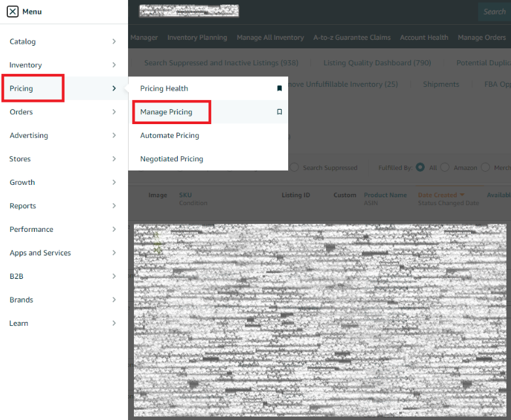
Task: Expand the Brands menu chevron
Action: (114, 299)
